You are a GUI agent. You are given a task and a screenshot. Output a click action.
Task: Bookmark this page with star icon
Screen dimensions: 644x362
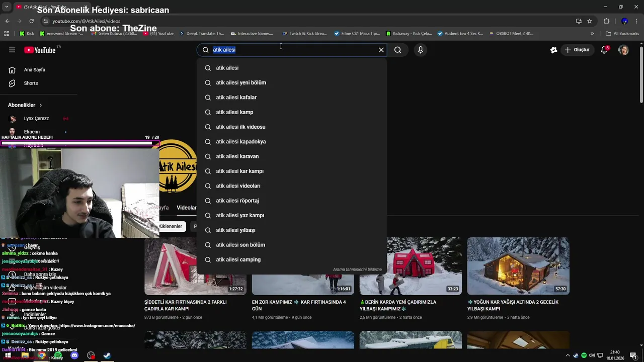click(590, 21)
